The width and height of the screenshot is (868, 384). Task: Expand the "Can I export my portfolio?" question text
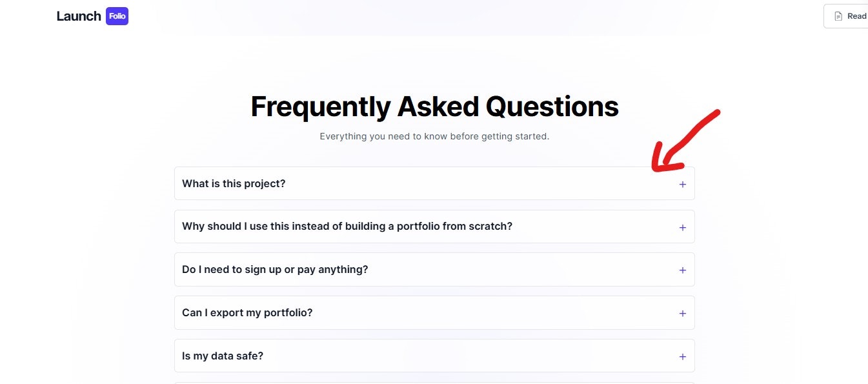[247, 313]
